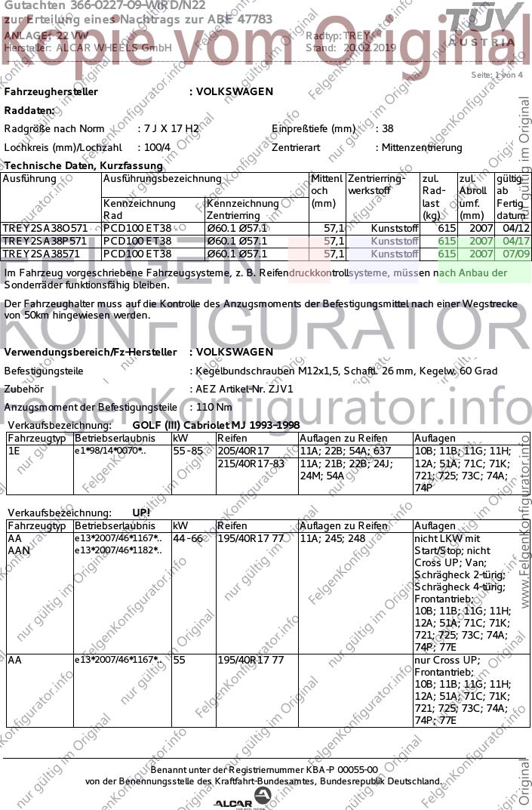Click the 'Radtyp: TREY' text
The width and height of the screenshot is (532, 810).
338,35
